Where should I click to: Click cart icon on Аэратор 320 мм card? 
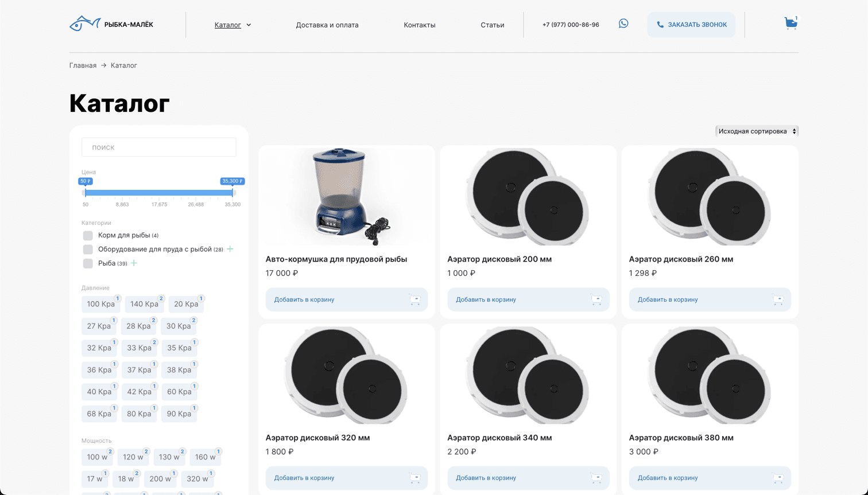(x=414, y=478)
